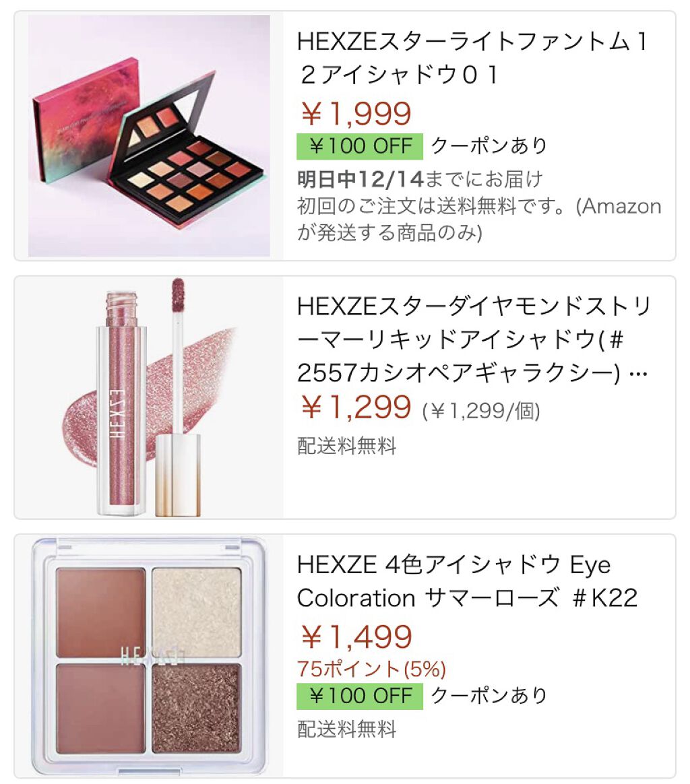Select the ¥1,499 price
The image size is (690, 784).
pyautogui.click(x=356, y=636)
